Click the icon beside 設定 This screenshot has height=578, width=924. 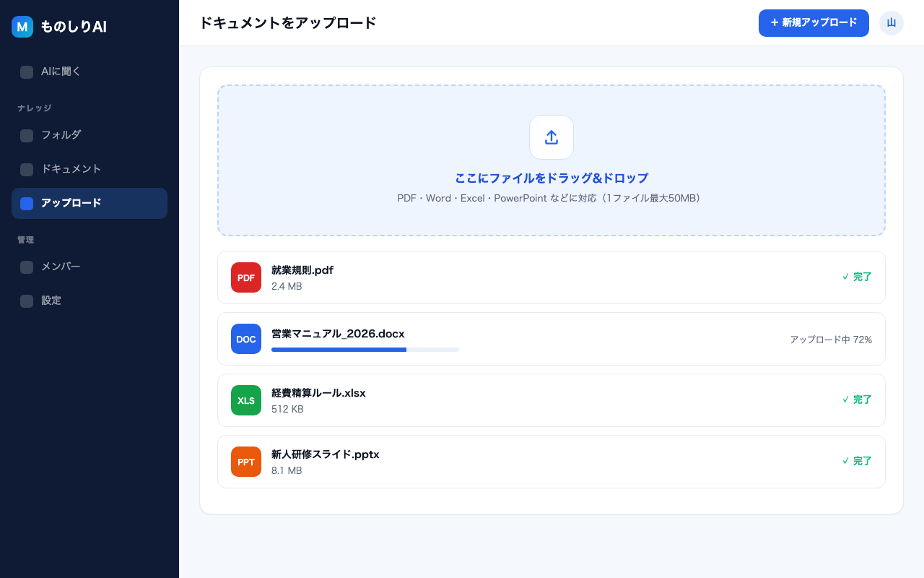(x=27, y=301)
